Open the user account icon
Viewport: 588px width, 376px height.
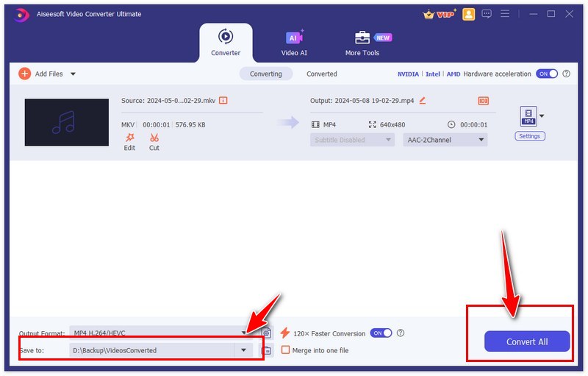click(468, 14)
